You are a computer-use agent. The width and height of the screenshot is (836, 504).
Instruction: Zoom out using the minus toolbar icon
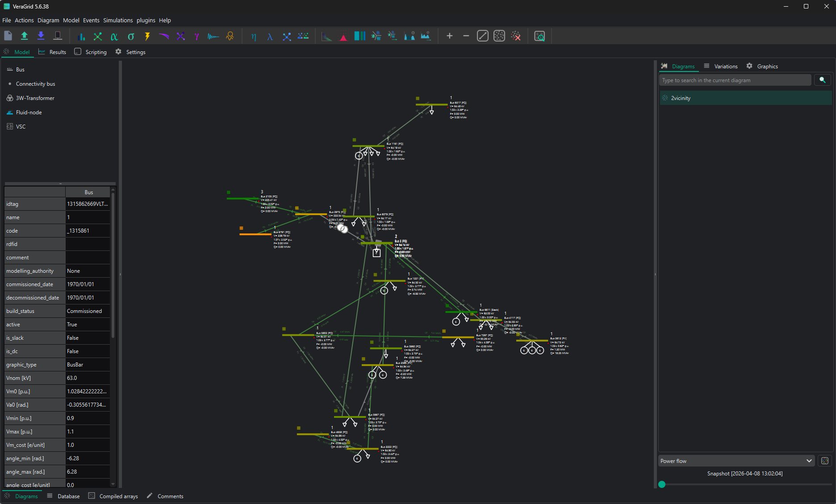(x=466, y=36)
